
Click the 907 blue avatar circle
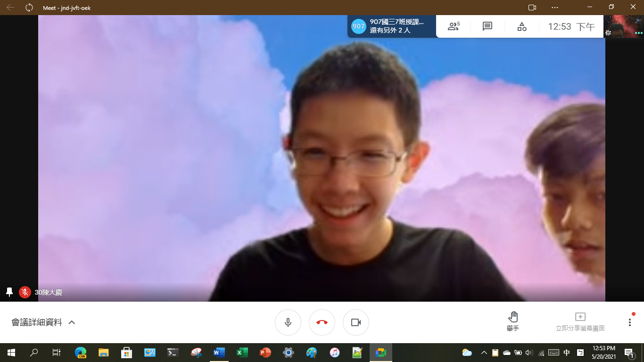click(x=359, y=26)
